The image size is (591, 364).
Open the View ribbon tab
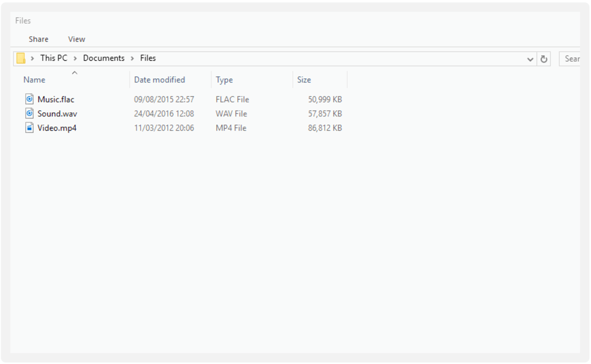(76, 39)
